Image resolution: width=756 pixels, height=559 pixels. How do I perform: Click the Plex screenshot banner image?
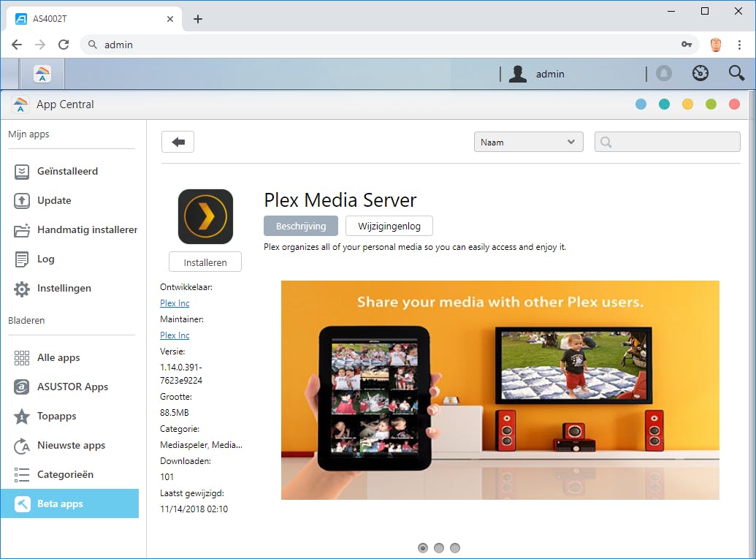(x=500, y=390)
